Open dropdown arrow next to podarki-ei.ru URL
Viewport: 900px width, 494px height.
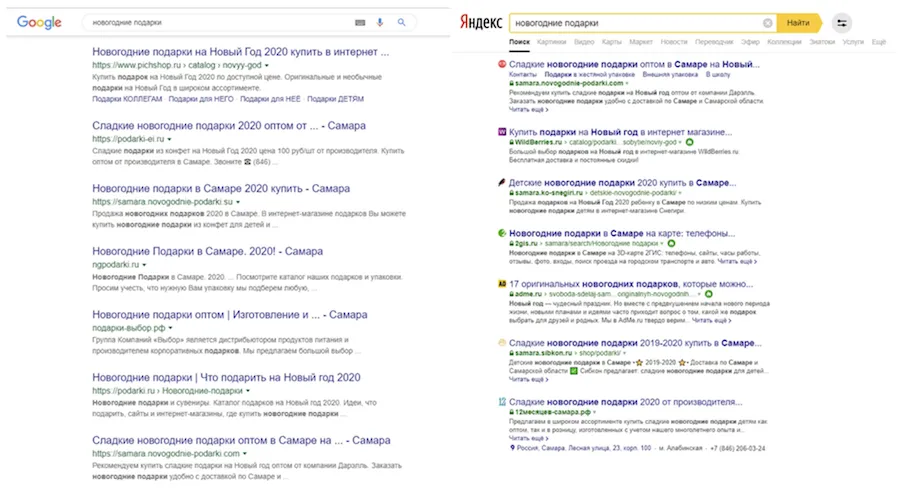tap(169, 139)
